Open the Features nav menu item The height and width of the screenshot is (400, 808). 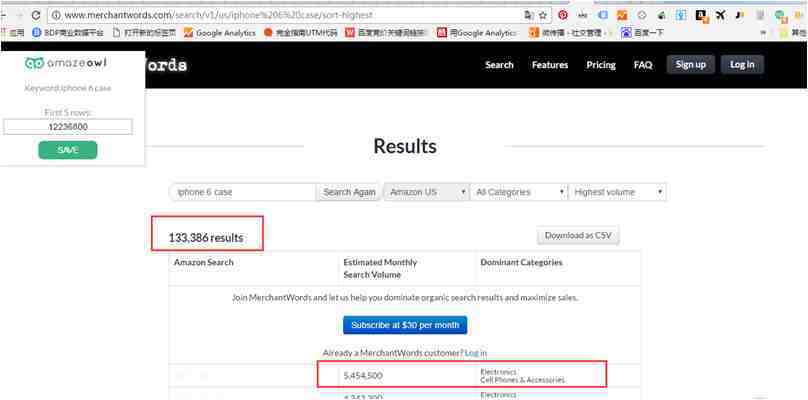(550, 65)
